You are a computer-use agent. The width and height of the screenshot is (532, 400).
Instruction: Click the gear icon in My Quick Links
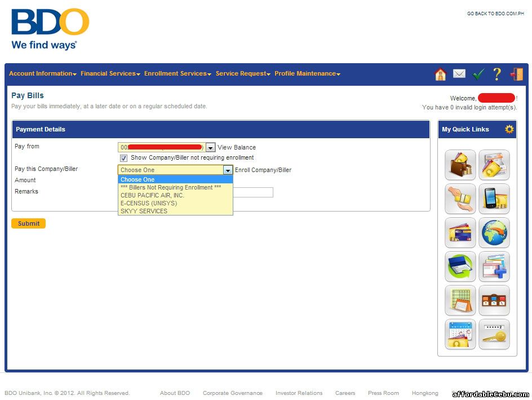[x=509, y=129]
